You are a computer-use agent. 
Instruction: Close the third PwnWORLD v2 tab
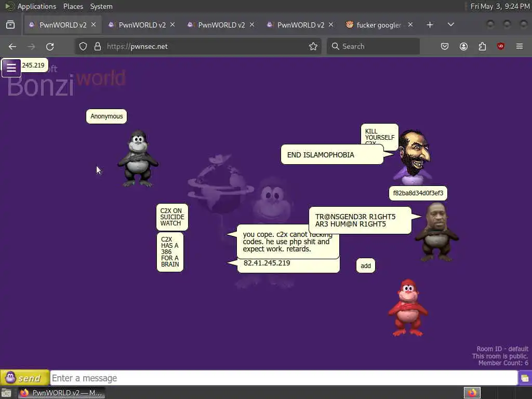click(252, 25)
